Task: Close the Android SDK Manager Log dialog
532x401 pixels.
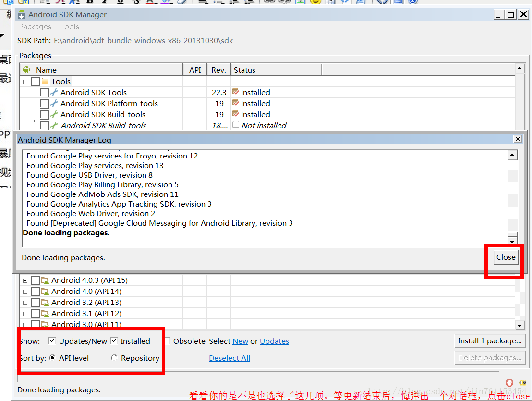Action: tap(518, 139)
